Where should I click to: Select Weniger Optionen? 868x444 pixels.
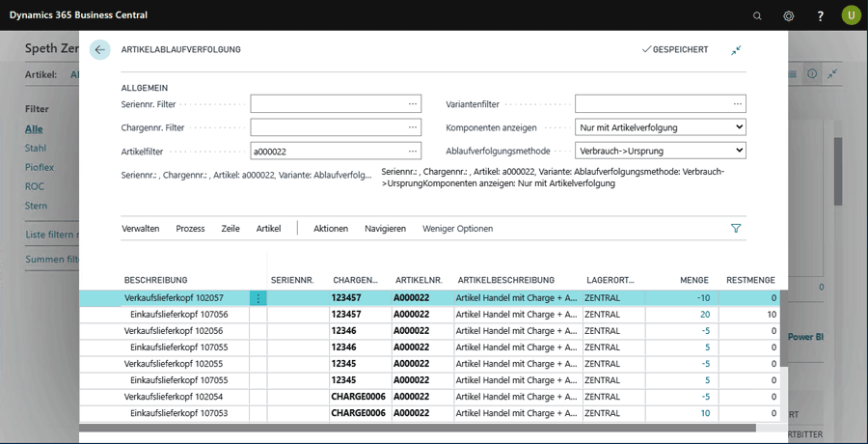pyautogui.click(x=458, y=229)
